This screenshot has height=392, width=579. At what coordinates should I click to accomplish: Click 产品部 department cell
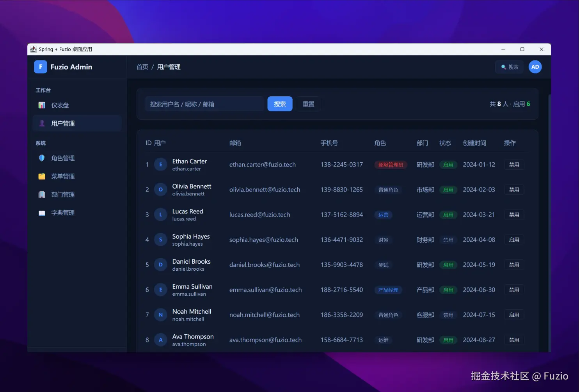425,290
